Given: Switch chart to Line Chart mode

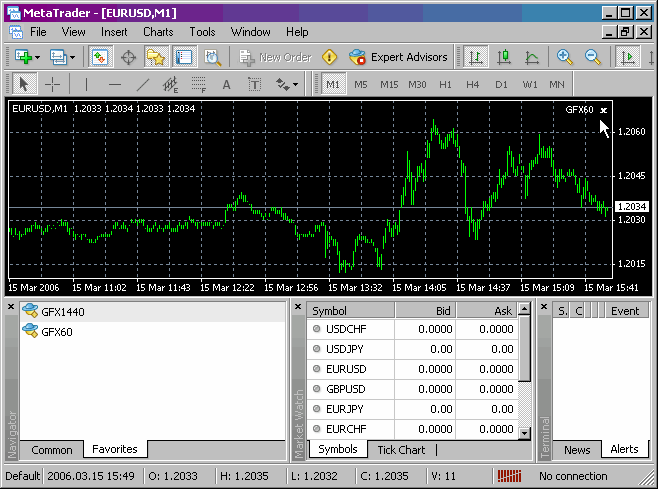Looking at the screenshot, I should (532, 57).
